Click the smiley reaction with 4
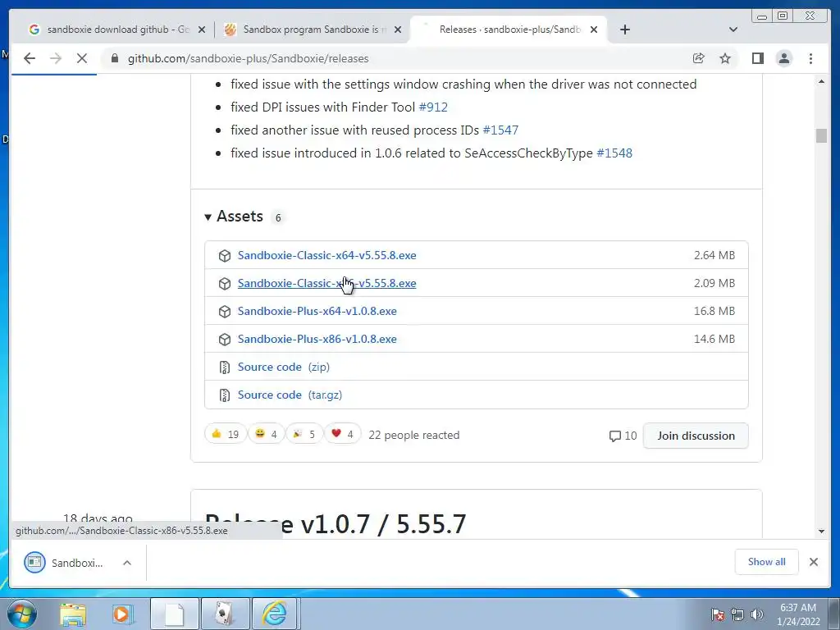 click(266, 434)
